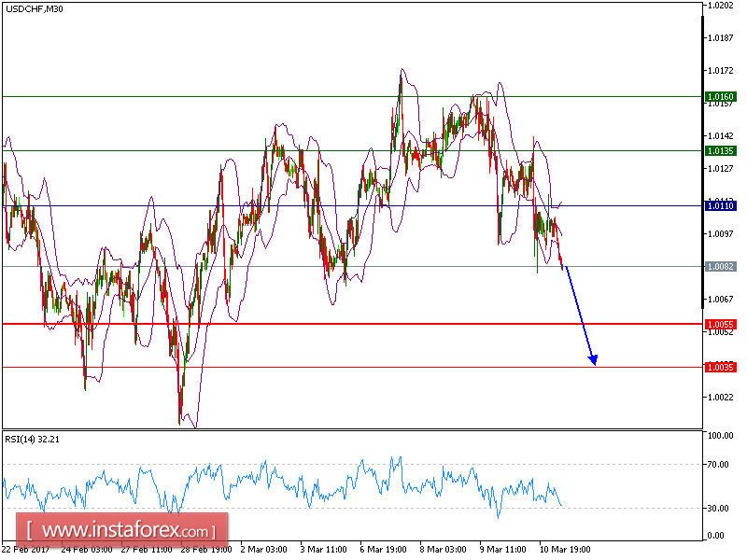747x560 pixels.
Task: Click the RSI 30.00 oversold level label
Action: (x=718, y=508)
